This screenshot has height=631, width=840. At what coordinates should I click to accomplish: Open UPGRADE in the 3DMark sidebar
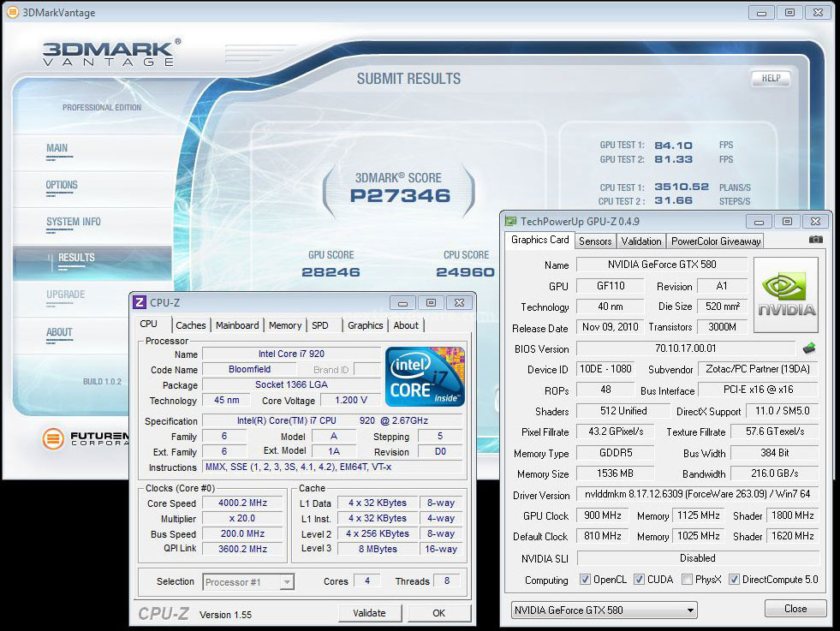[x=66, y=295]
